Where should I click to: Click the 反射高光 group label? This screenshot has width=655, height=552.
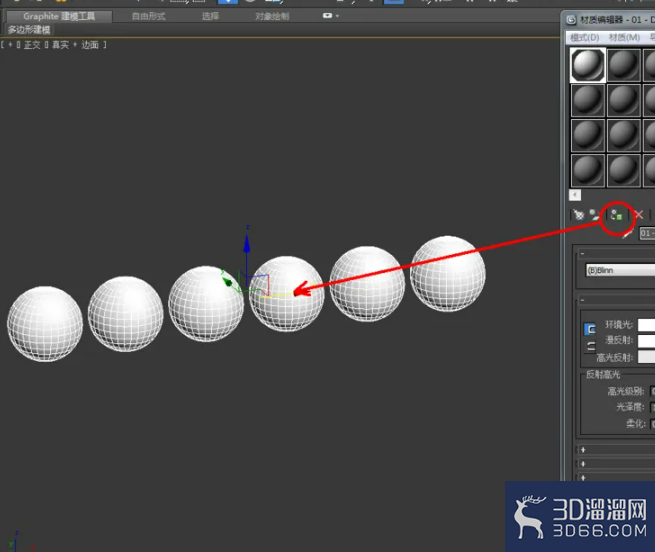[603, 374]
